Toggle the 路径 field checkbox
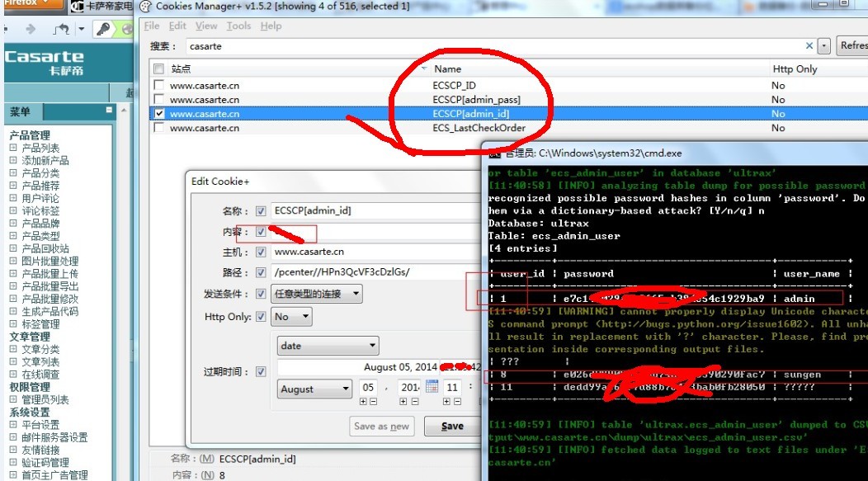 (261, 273)
